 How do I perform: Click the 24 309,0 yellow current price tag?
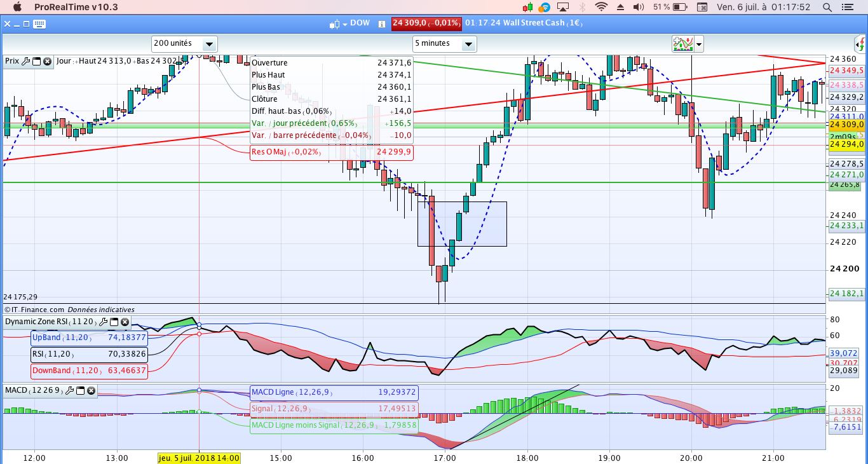click(x=846, y=125)
